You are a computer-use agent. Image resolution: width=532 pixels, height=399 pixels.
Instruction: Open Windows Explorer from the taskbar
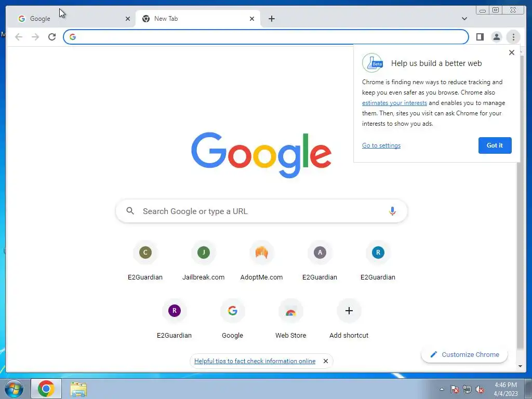[x=78, y=389]
